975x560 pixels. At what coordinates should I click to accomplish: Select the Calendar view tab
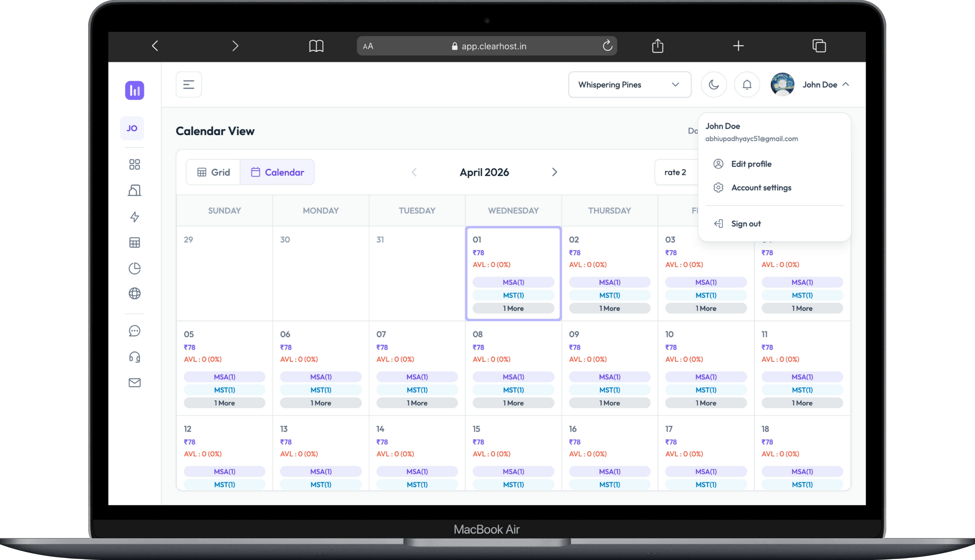click(x=277, y=172)
